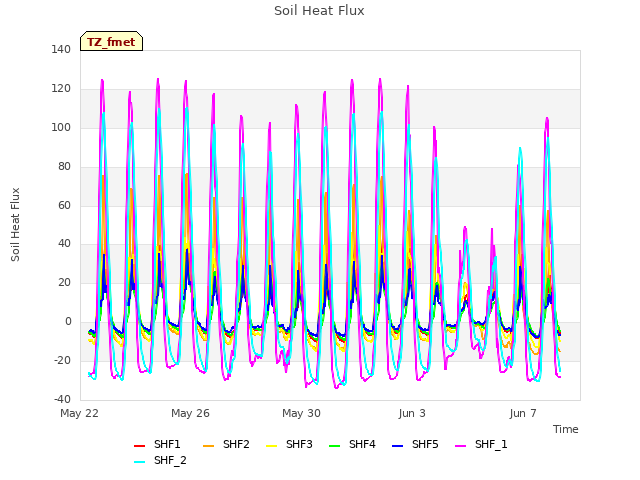Toggle the SHF_1 legend entry
Viewport: 640px width, 480px height.
point(481,444)
